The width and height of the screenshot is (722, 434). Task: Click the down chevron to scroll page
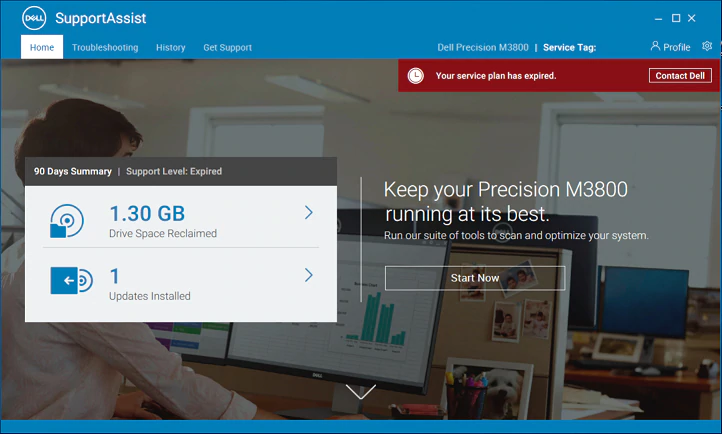click(x=361, y=392)
